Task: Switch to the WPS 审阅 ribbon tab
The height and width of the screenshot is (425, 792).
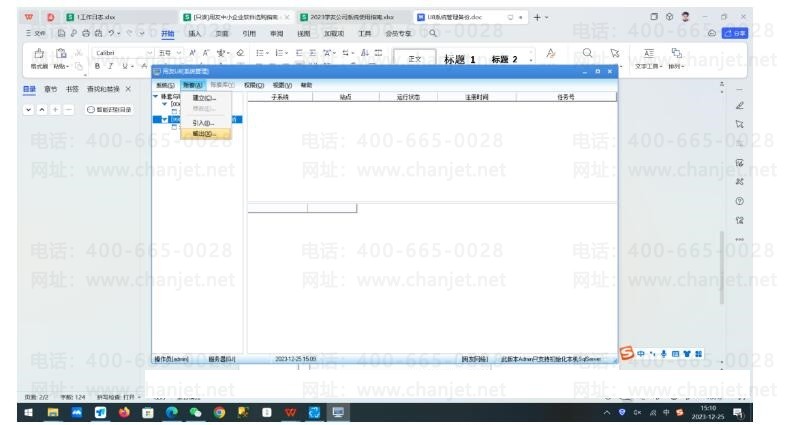Action: (276, 33)
